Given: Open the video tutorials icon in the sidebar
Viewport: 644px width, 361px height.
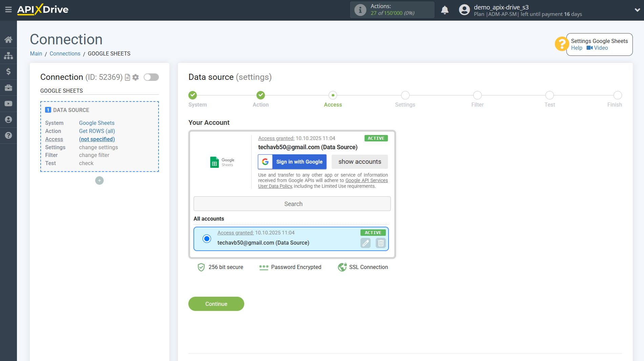Looking at the screenshot, I should 8,104.
